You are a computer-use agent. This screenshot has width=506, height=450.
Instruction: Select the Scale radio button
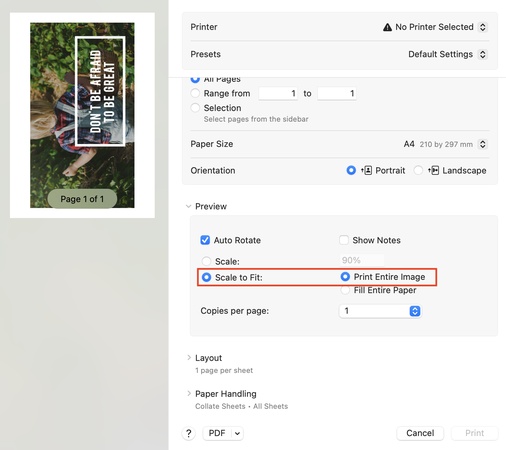[206, 261]
